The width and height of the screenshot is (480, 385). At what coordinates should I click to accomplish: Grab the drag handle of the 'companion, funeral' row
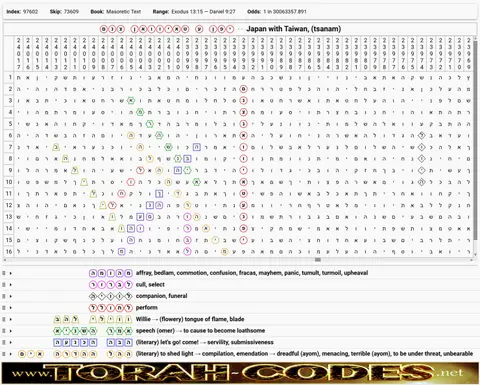(x=4, y=296)
